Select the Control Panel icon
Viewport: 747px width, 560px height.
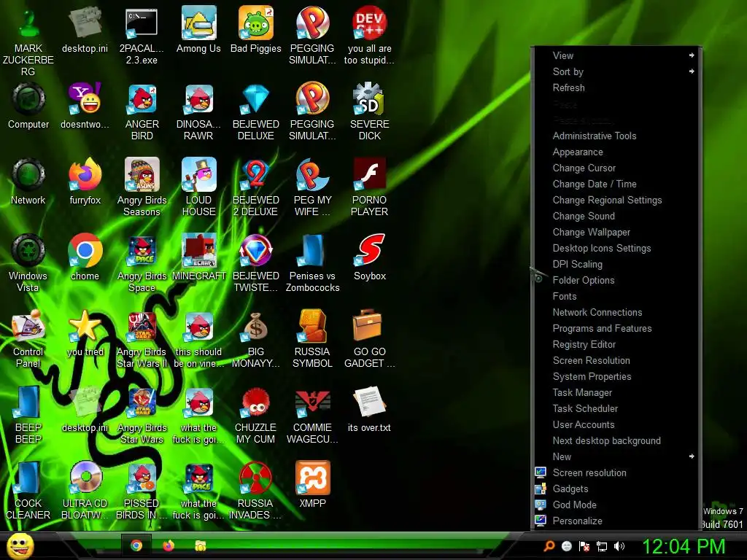click(x=28, y=338)
